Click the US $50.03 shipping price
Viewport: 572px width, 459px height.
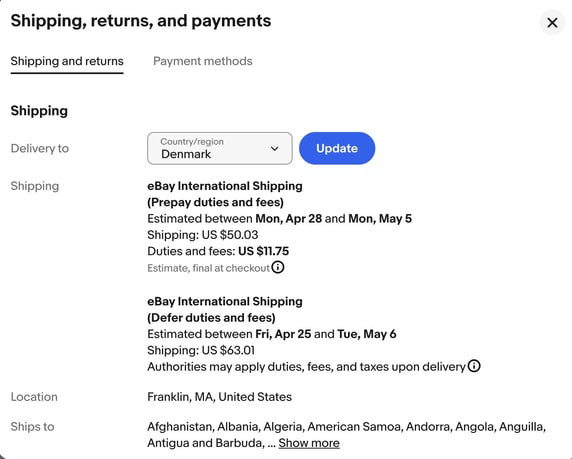coord(230,235)
